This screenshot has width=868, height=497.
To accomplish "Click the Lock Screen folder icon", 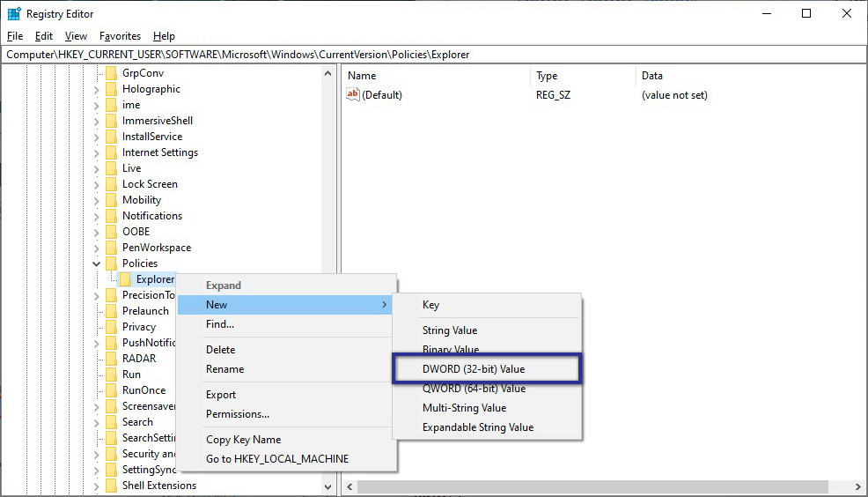I will (111, 184).
